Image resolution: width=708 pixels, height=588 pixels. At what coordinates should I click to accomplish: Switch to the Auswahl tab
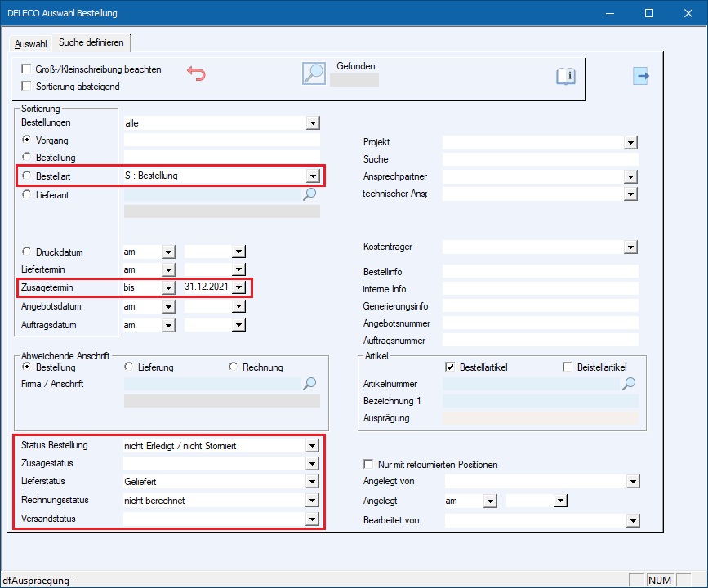31,43
